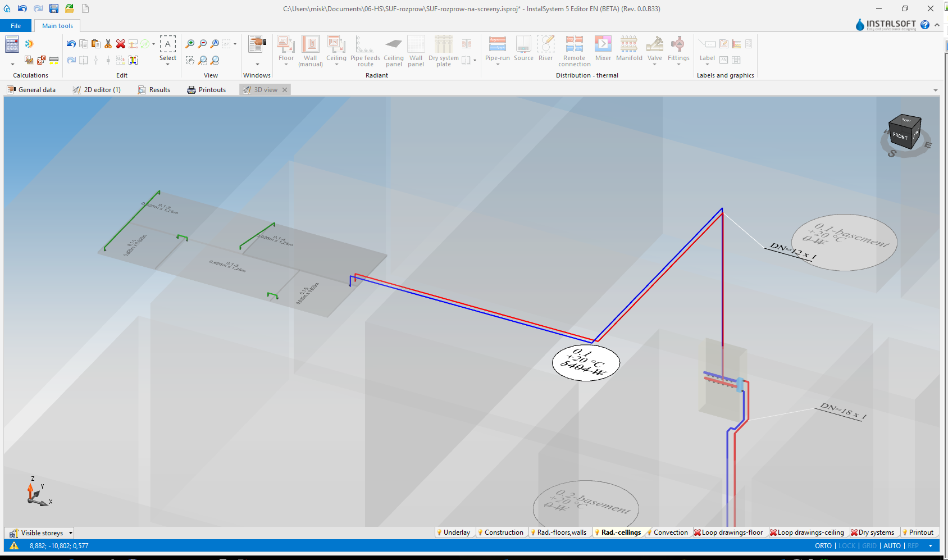Toggle ORTO mode in status bar

pyautogui.click(x=823, y=546)
